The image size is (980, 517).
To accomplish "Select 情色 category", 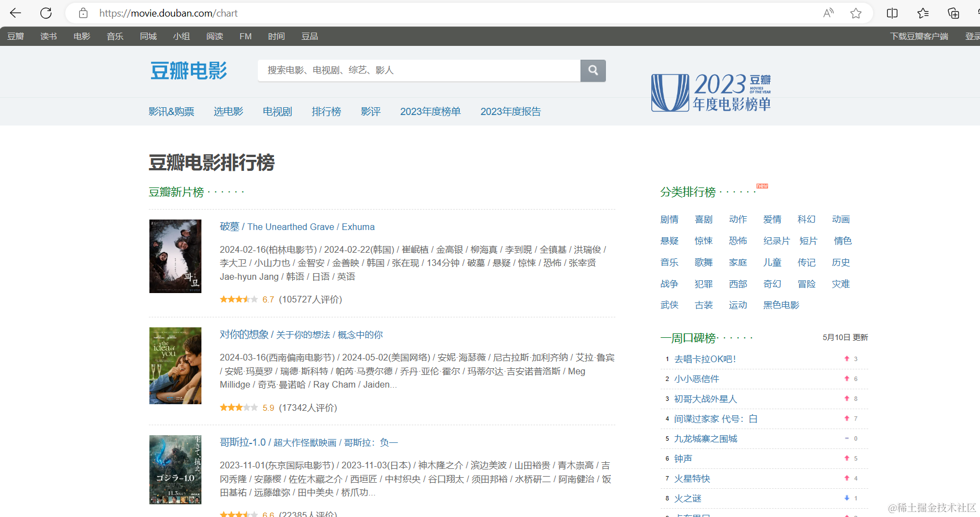I will point(843,241).
